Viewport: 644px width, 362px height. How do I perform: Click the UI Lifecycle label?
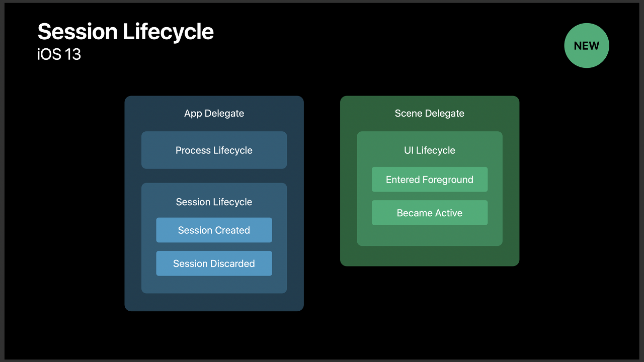430,150
